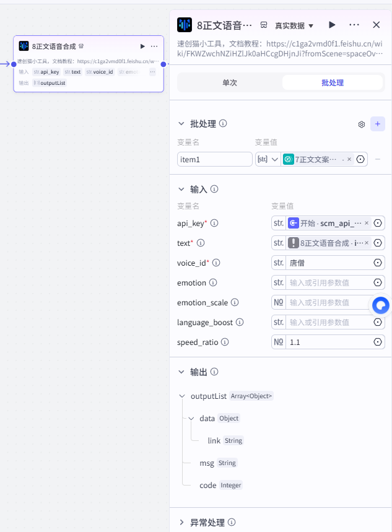Show info tooltip for 批处理
392x532 pixels.
[x=223, y=123]
